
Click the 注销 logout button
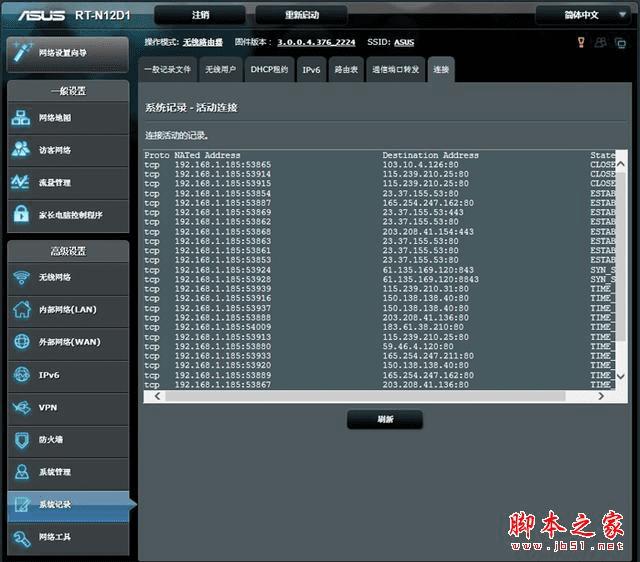200,15
